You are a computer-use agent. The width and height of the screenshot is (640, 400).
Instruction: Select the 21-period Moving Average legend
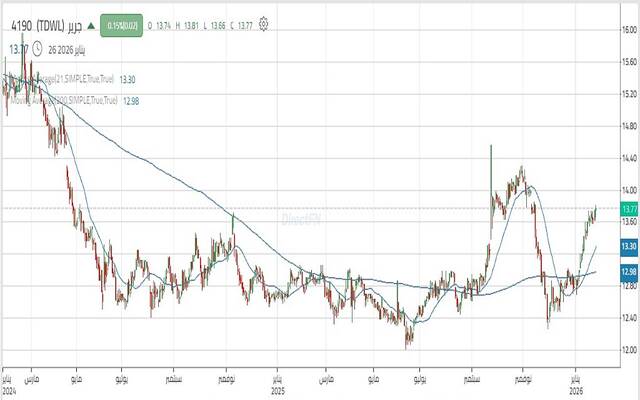tap(60, 77)
